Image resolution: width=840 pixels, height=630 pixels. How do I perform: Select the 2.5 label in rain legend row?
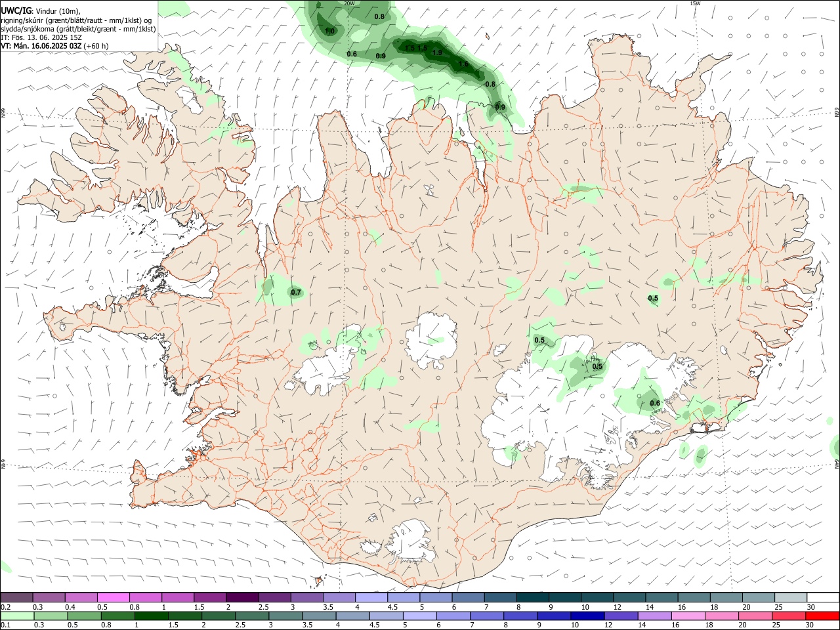click(240, 625)
